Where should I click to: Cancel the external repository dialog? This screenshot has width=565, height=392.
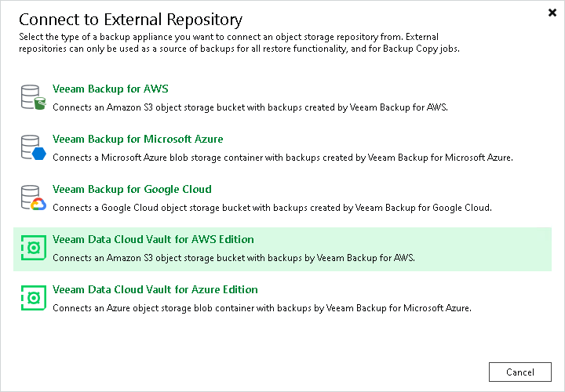pos(520,372)
